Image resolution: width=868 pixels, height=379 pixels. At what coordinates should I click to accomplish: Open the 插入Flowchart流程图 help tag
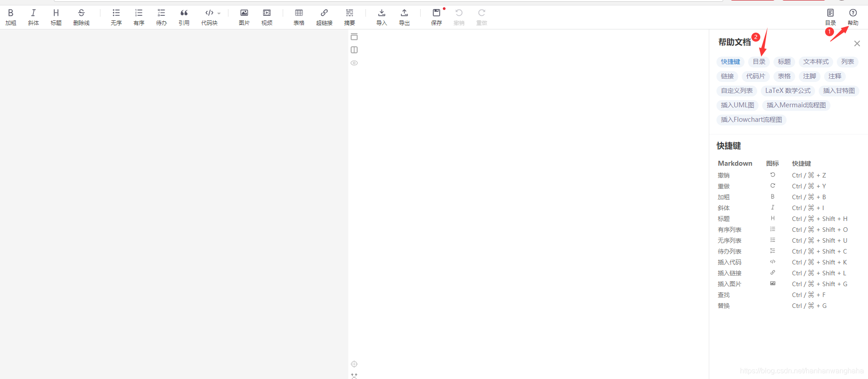tap(752, 120)
